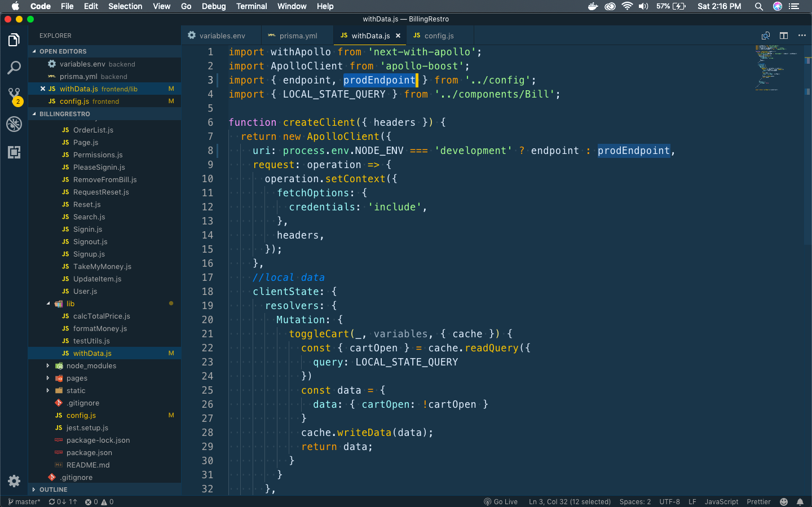
Task: Open README.md in the file tree
Action: [104, 465]
